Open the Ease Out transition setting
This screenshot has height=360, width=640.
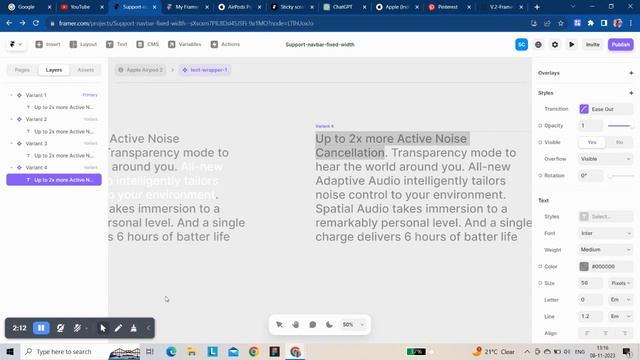606,109
